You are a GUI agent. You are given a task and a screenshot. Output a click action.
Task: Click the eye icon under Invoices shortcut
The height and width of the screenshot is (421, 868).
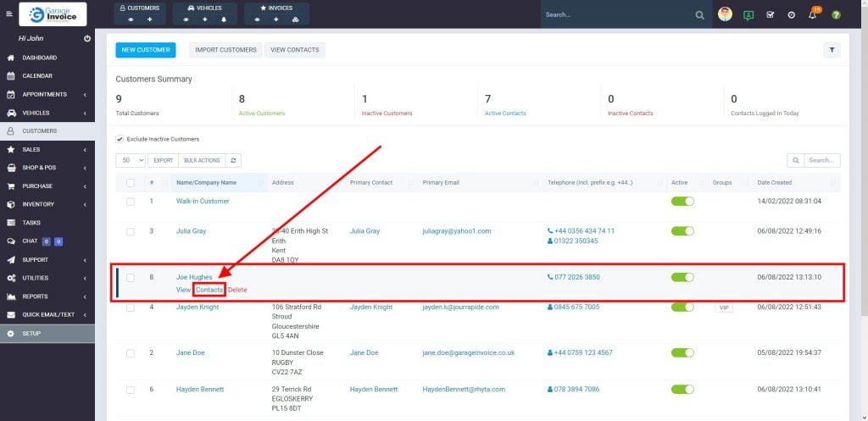257,19
